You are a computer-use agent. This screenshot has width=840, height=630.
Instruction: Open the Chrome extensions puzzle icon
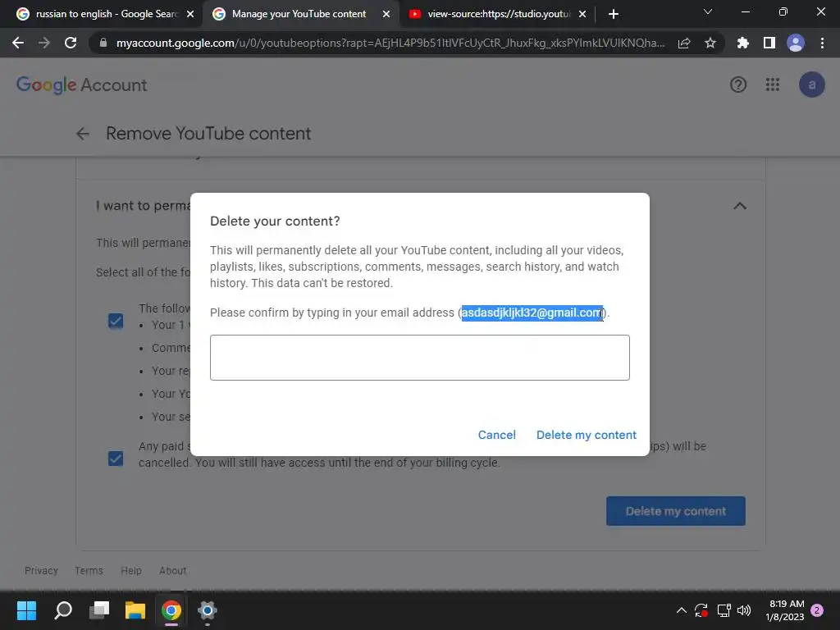click(742, 43)
